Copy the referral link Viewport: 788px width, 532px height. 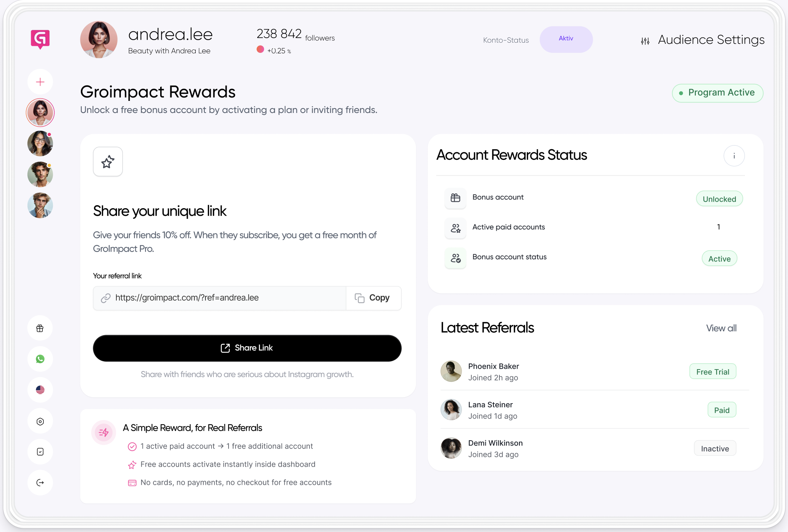374,298
